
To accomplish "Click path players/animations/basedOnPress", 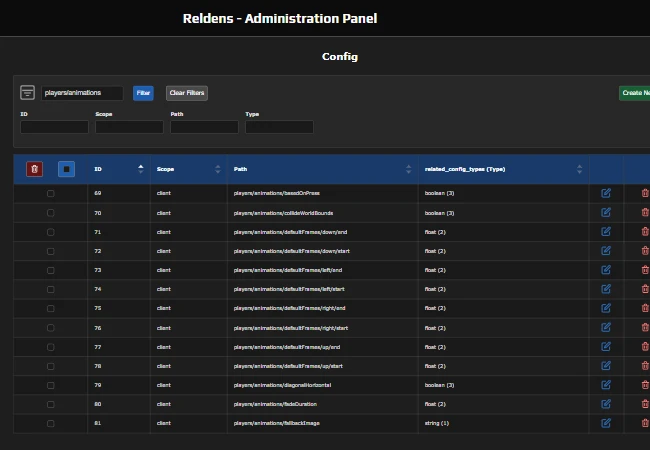I will (x=276, y=193).
